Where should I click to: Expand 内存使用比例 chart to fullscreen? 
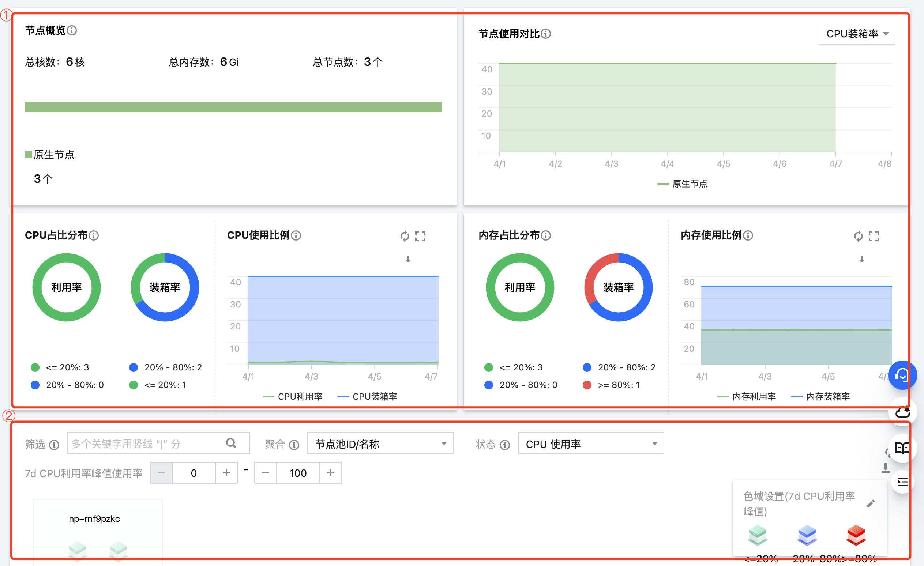874,236
